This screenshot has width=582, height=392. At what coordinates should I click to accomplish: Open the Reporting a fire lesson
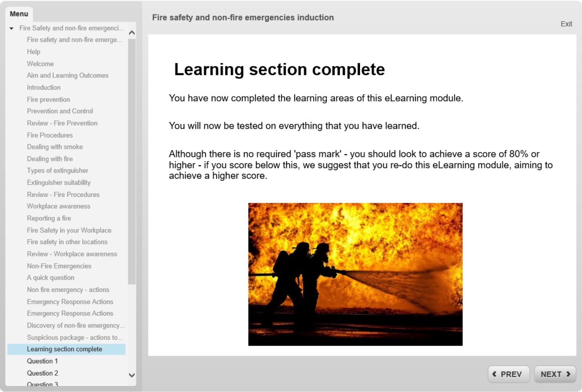pyautogui.click(x=49, y=218)
